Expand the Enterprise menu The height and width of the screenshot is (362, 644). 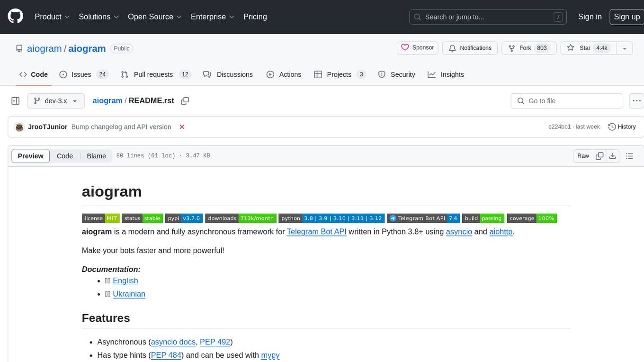point(213,17)
